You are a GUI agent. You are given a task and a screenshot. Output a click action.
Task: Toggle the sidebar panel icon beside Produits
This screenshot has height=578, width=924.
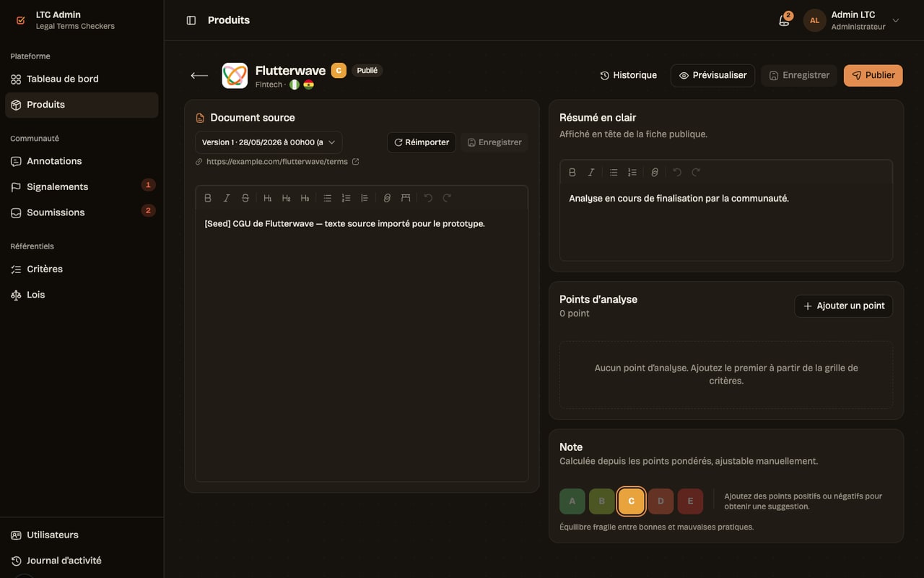[x=191, y=20]
